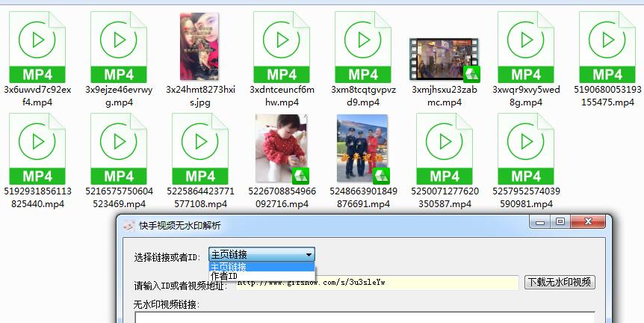Open the 3x6uwvd7c92exf4.mp4 file icon

tap(38, 46)
